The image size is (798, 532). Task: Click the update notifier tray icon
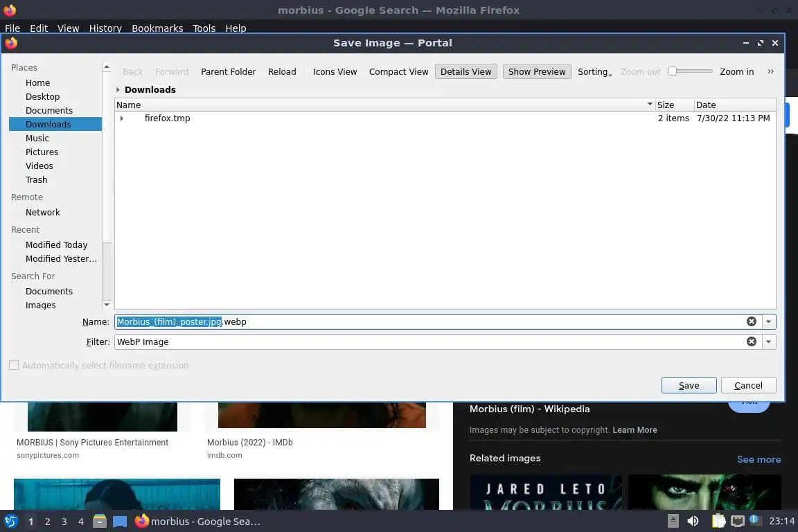click(755, 520)
